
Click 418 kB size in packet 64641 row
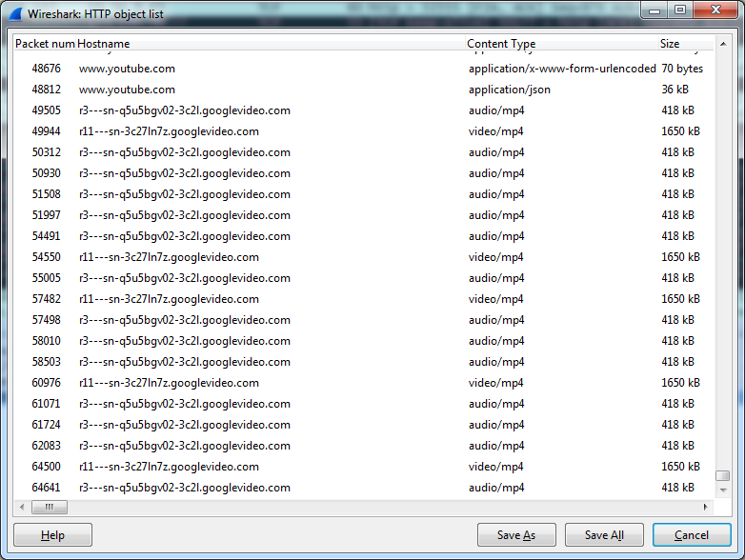coord(678,488)
